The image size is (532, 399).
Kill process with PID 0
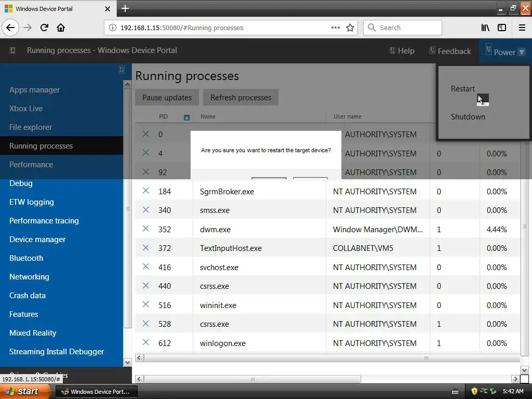(x=145, y=134)
